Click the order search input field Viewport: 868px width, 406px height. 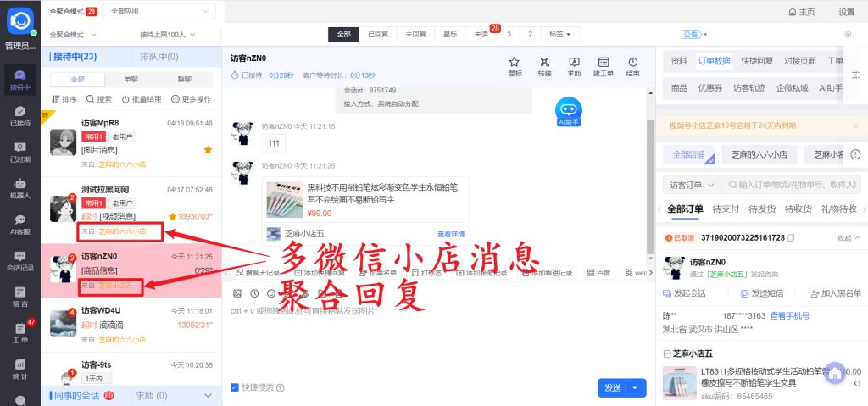[x=793, y=184]
